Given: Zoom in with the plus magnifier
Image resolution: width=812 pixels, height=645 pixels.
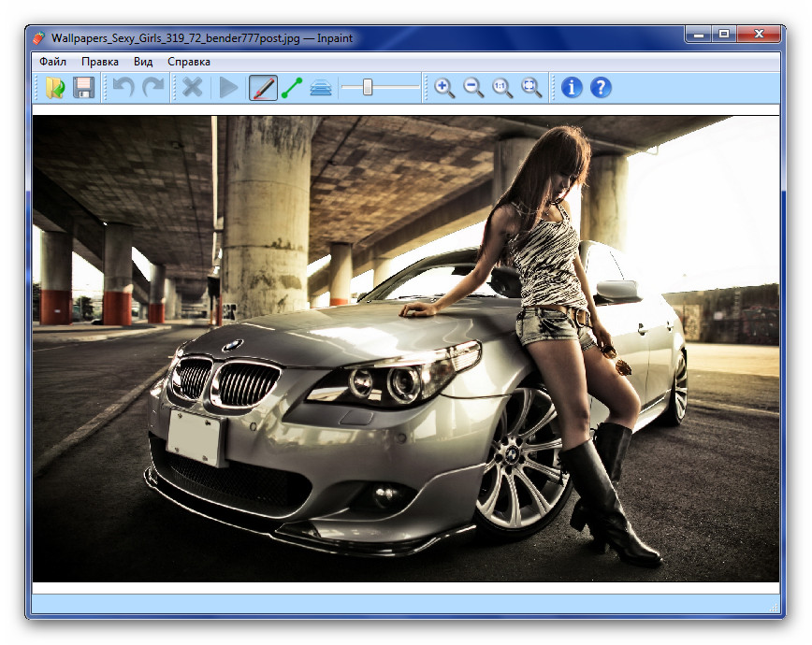Looking at the screenshot, I should point(444,88).
